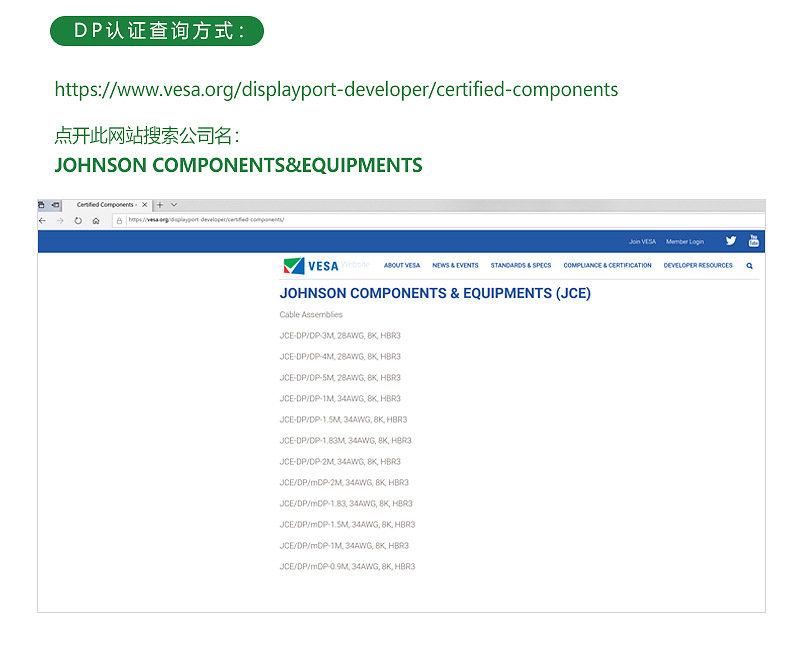Select JCE-DP/DP-4M, 28AWG, 8K, HBR3
This screenshot has height=648, width=790.
(x=340, y=357)
